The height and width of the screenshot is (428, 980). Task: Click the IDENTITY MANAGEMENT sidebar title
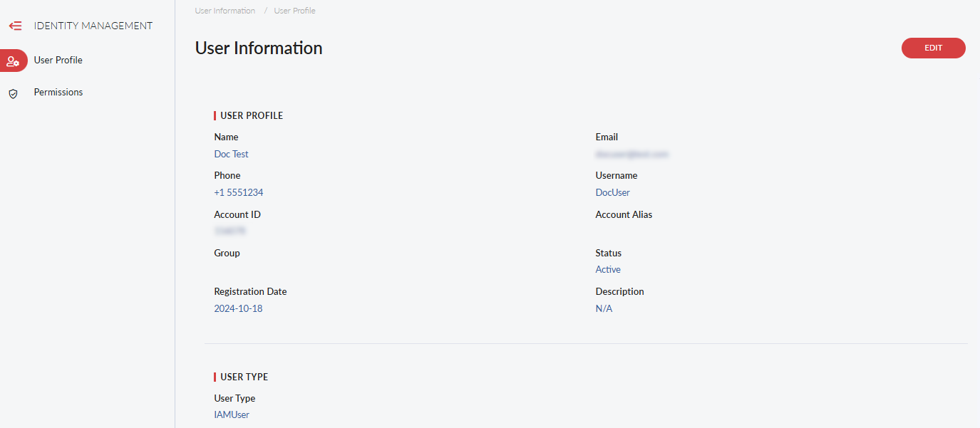click(93, 26)
